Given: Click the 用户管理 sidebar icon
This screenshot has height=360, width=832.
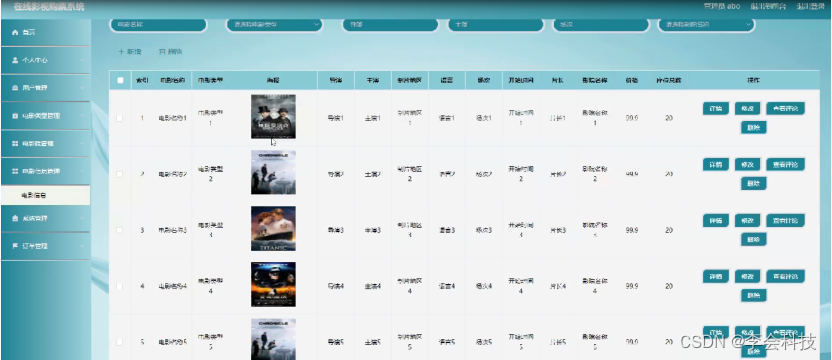Looking at the screenshot, I should 15,88.
